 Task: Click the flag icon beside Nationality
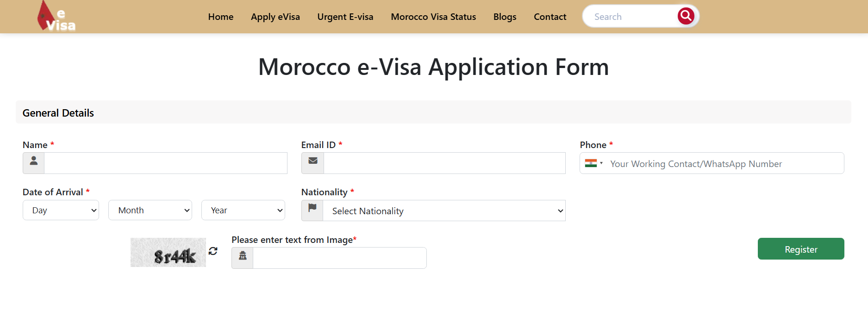tap(312, 210)
